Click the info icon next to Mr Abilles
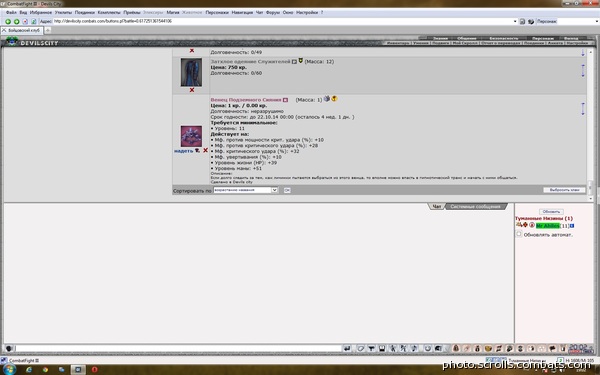 tap(572, 226)
